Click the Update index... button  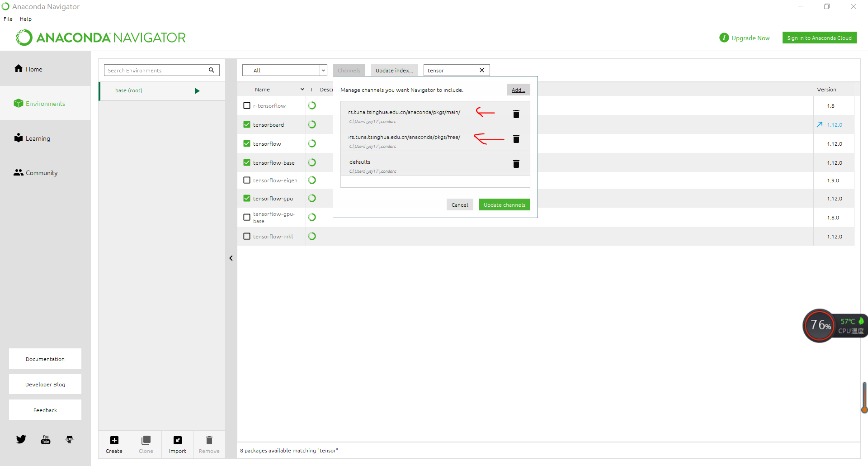(x=394, y=70)
